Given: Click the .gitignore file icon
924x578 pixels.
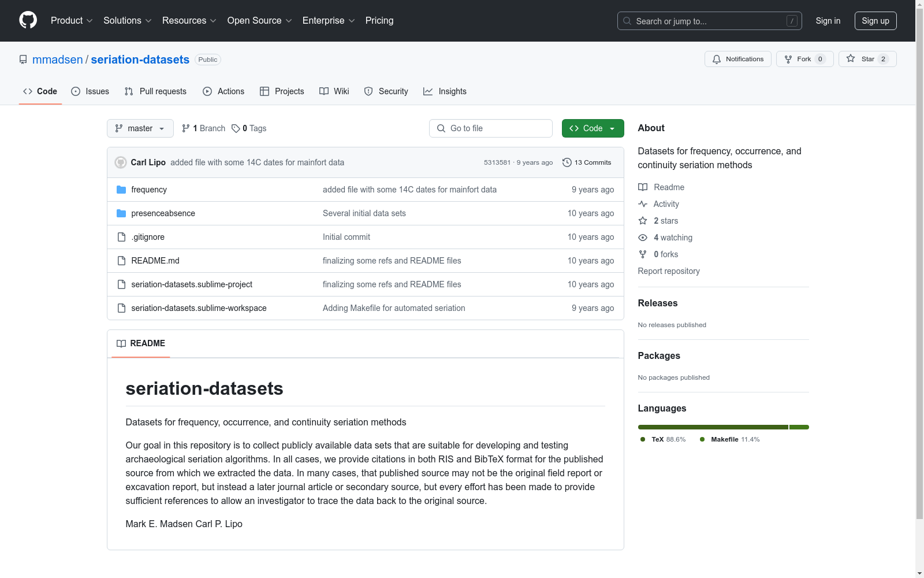Looking at the screenshot, I should pyautogui.click(x=121, y=237).
